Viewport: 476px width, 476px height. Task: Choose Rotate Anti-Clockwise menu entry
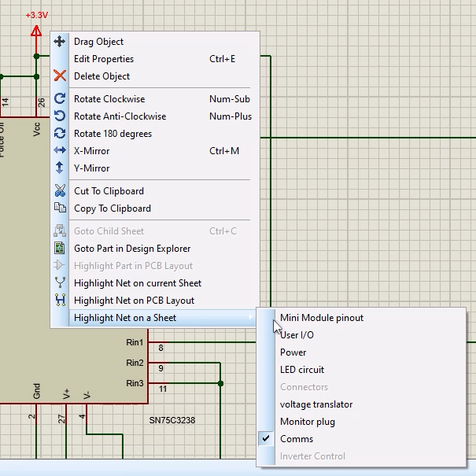[164, 116]
